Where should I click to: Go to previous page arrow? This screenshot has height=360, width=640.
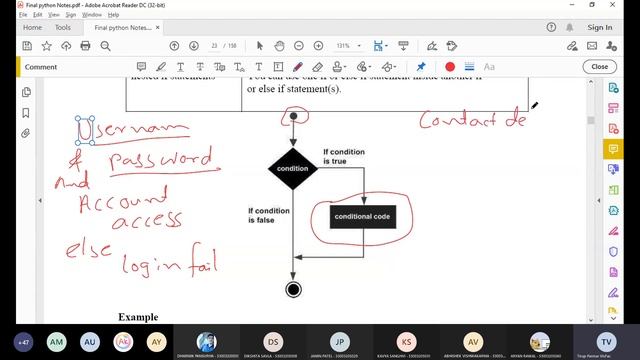tap(174, 46)
